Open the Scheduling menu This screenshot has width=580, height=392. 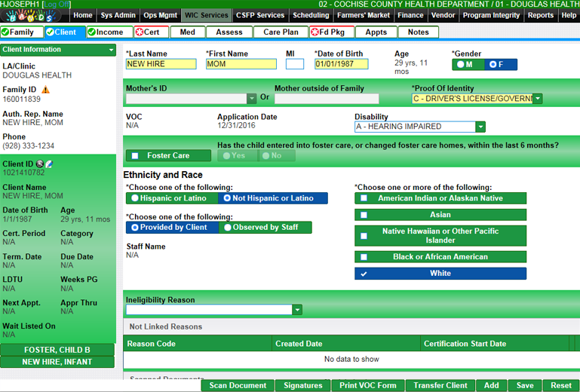point(311,15)
